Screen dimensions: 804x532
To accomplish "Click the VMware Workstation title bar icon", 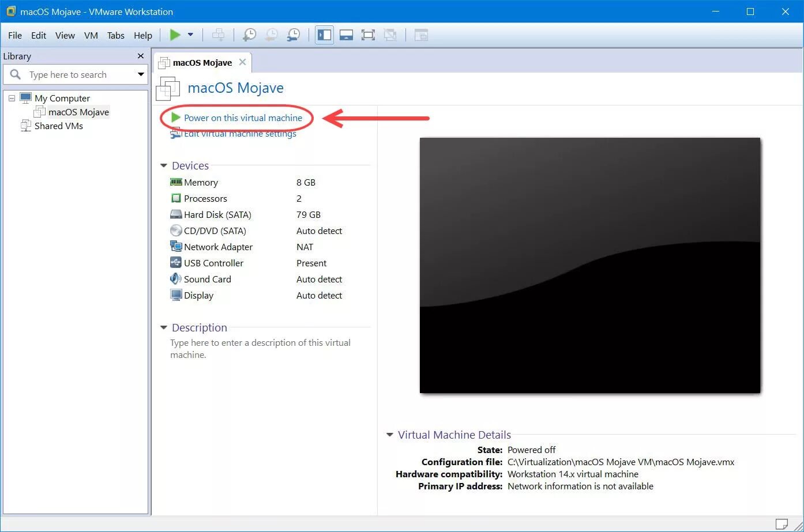I will coord(10,11).
